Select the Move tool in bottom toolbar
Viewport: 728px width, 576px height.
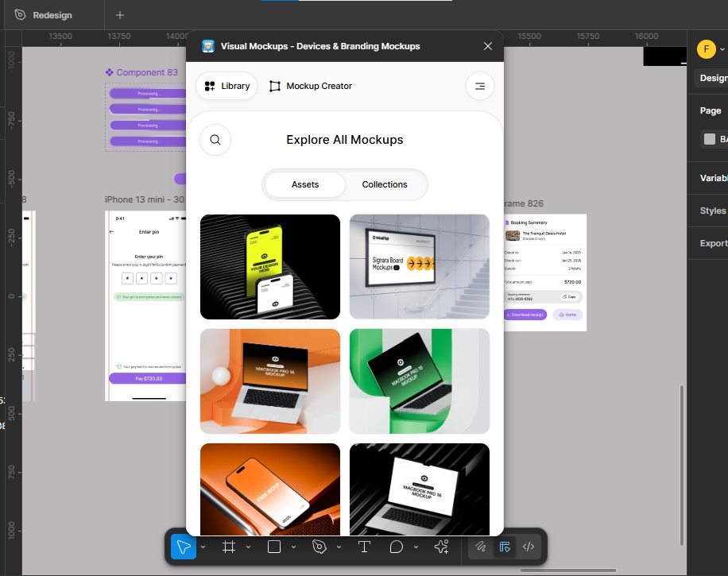(x=184, y=547)
